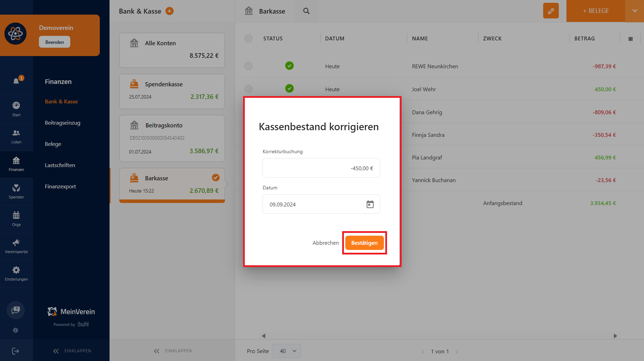
Task: Click the Demoverein atom logo
Action: pos(15,34)
